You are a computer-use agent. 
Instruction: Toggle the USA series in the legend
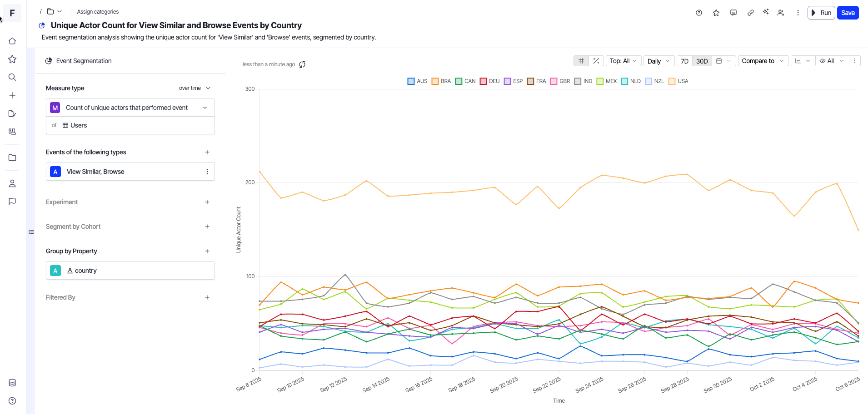[672, 81]
